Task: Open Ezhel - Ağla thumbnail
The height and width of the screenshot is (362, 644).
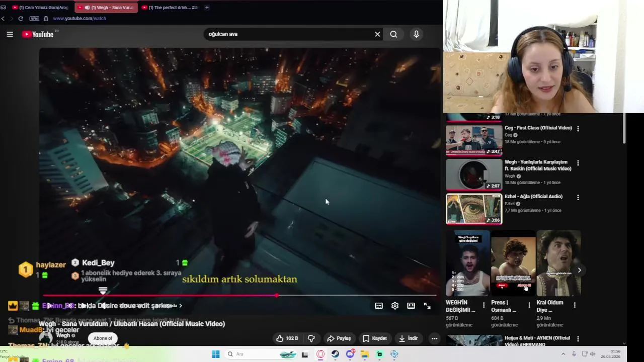Action: click(x=474, y=208)
